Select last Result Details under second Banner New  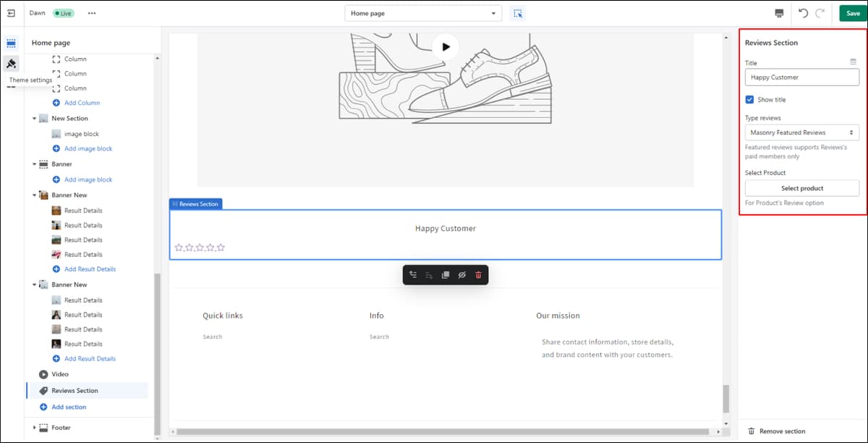click(x=83, y=344)
